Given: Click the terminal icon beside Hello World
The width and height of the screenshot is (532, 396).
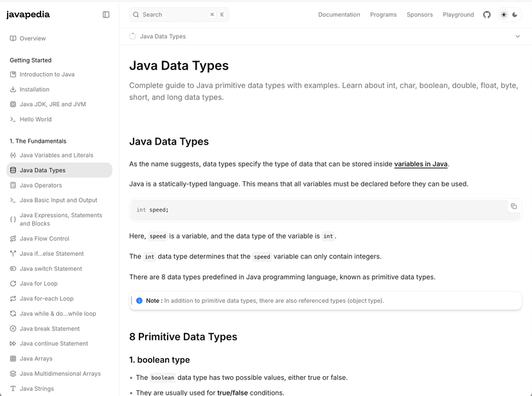Looking at the screenshot, I should tap(12, 119).
